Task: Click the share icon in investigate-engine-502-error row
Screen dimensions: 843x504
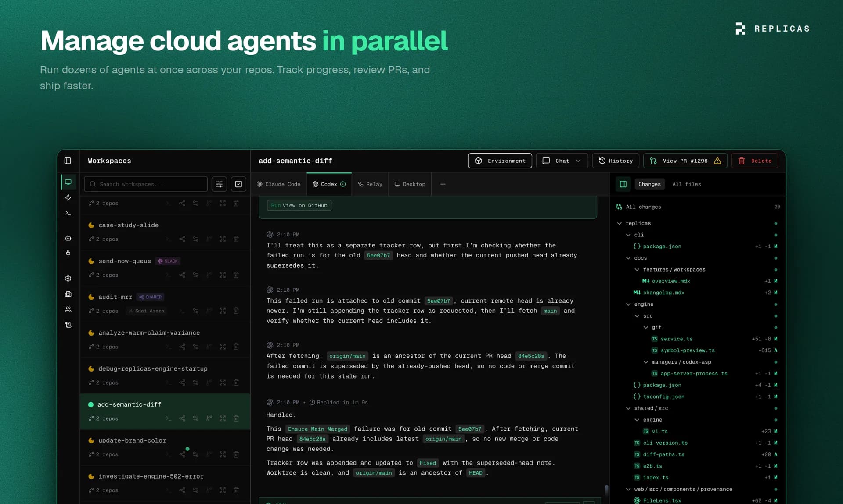Action: coord(182,490)
